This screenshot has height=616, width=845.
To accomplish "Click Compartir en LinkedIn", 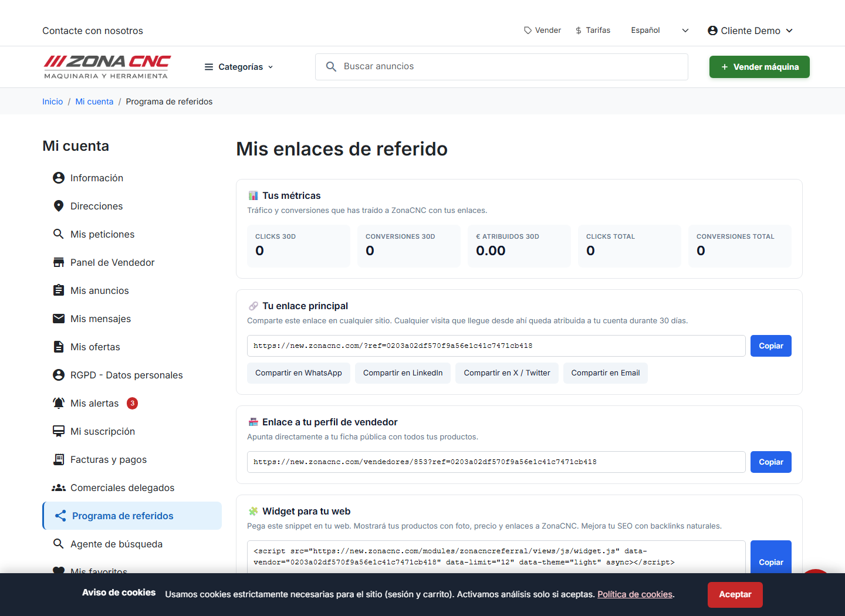I will (403, 373).
